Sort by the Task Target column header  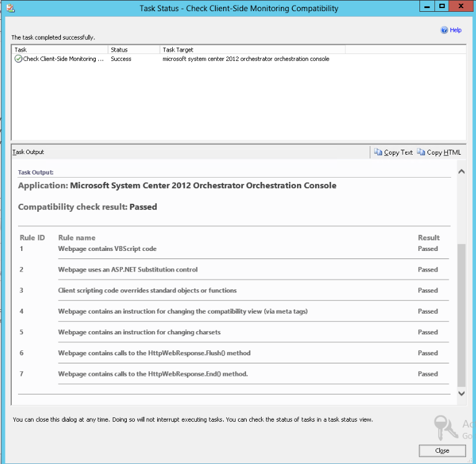point(252,50)
